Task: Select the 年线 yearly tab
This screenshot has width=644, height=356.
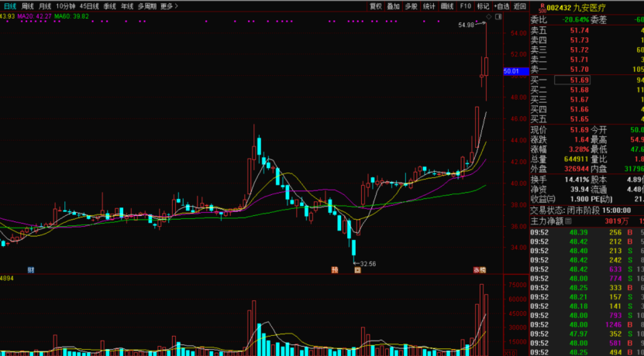Action: pos(127,6)
